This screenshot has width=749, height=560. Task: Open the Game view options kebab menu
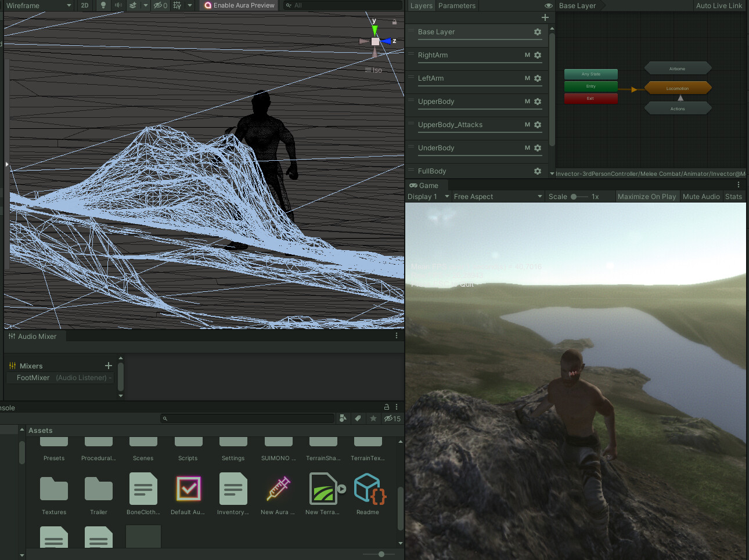click(739, 185)
